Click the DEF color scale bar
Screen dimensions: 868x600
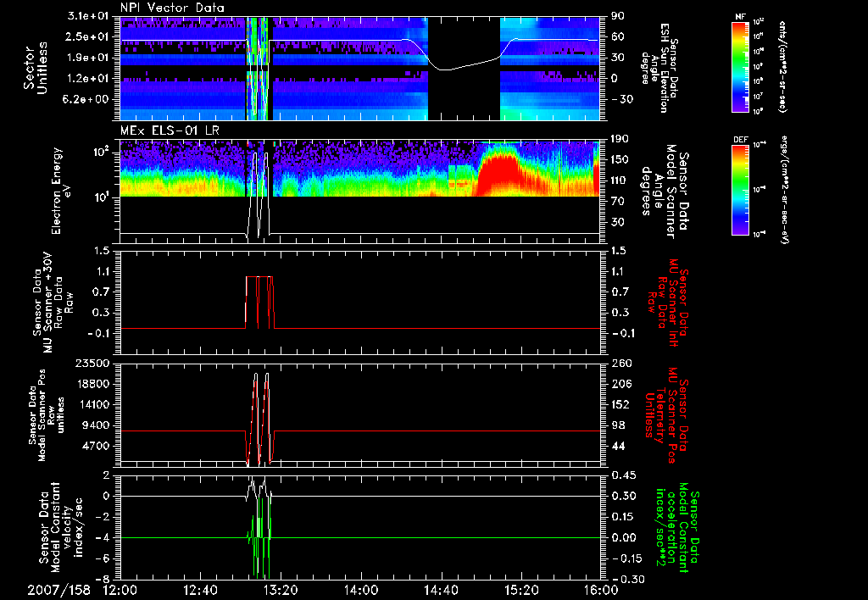[x=741, y=189]
